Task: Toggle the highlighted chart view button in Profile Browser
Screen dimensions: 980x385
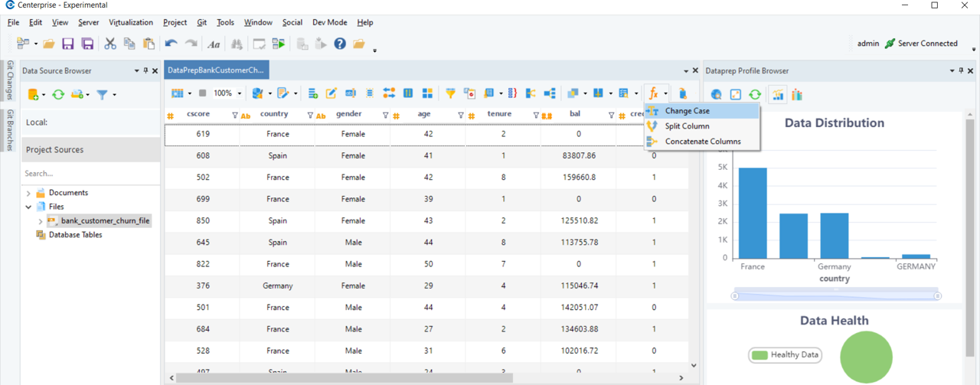Action: click(x=777, y=94)
